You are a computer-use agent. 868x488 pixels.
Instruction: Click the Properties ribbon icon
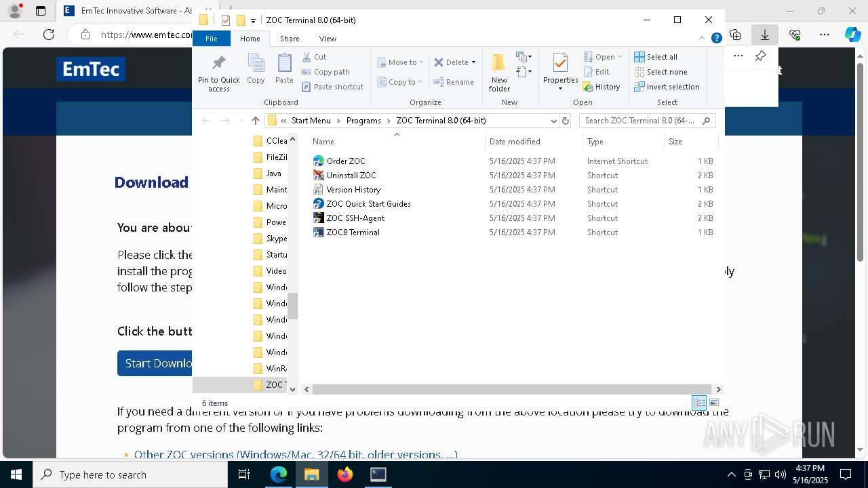(x=560, y=64)
